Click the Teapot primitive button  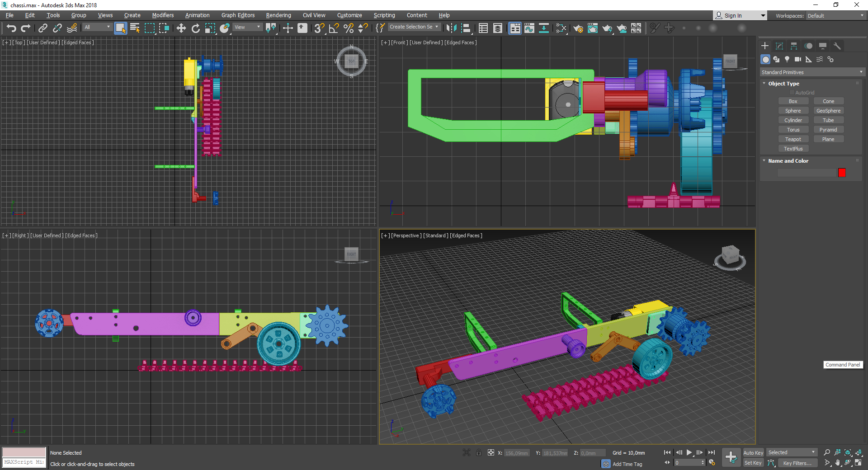[x=793, y=139]
